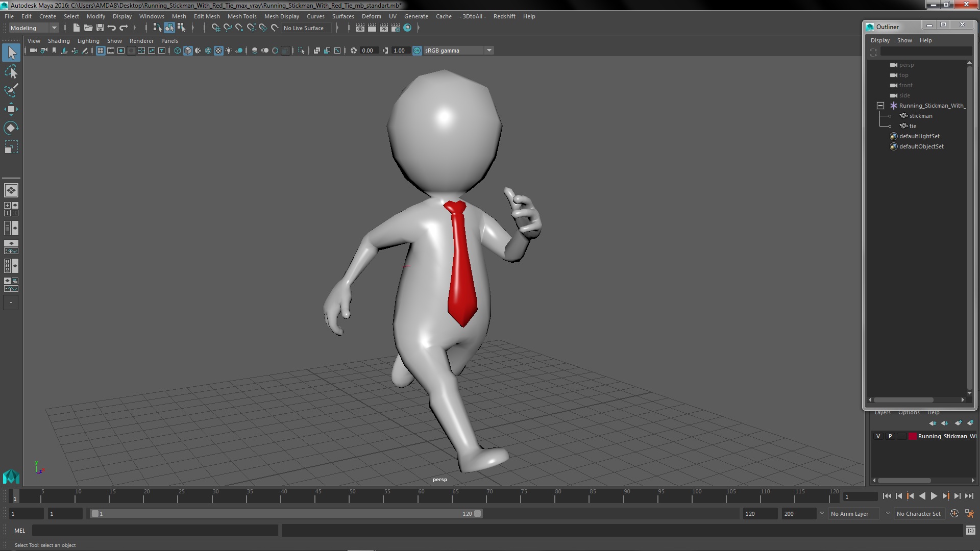This screenshot has height=551, width=980.
Task: Click the Save scene icon
Action: click(100, 28)
